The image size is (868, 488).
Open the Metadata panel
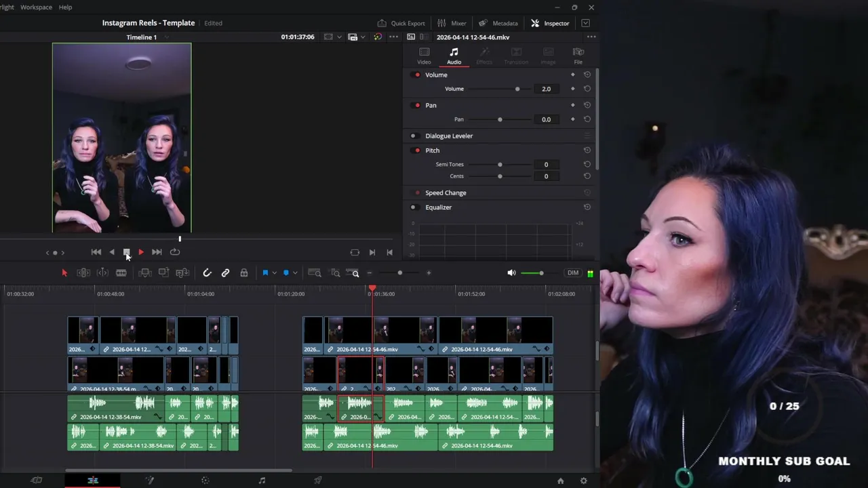498,23
